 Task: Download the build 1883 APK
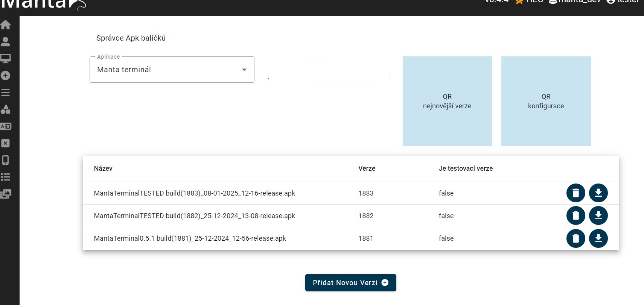point(598,193)
